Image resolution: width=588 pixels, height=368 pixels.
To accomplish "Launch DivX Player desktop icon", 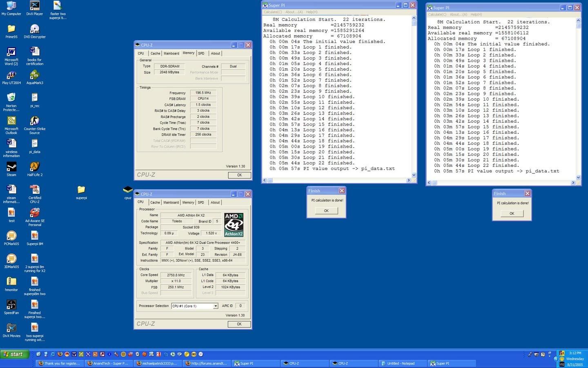I will pyautogui.click(x=35, y=9).
